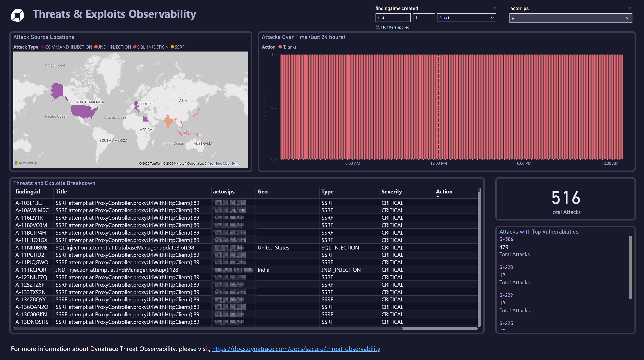Screen dimensions: 644x360
Task: Sort the table by the Severity column header
Action: 392,192
